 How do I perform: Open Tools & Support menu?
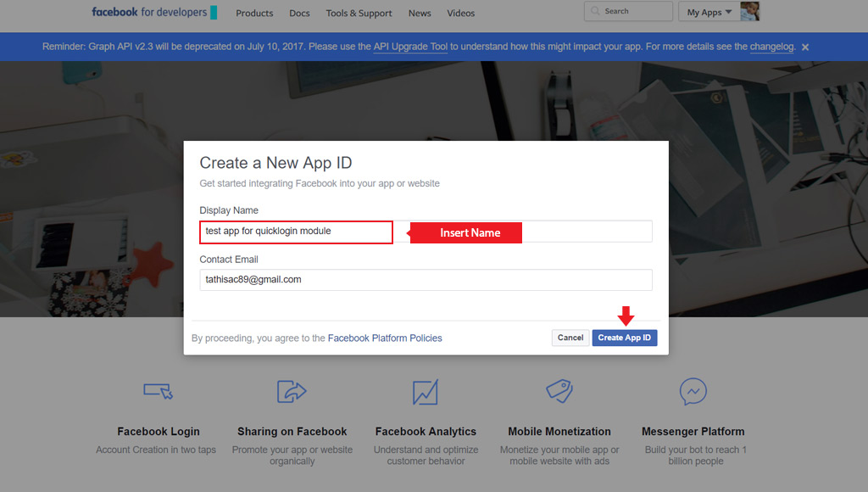(x=359, y=14)
